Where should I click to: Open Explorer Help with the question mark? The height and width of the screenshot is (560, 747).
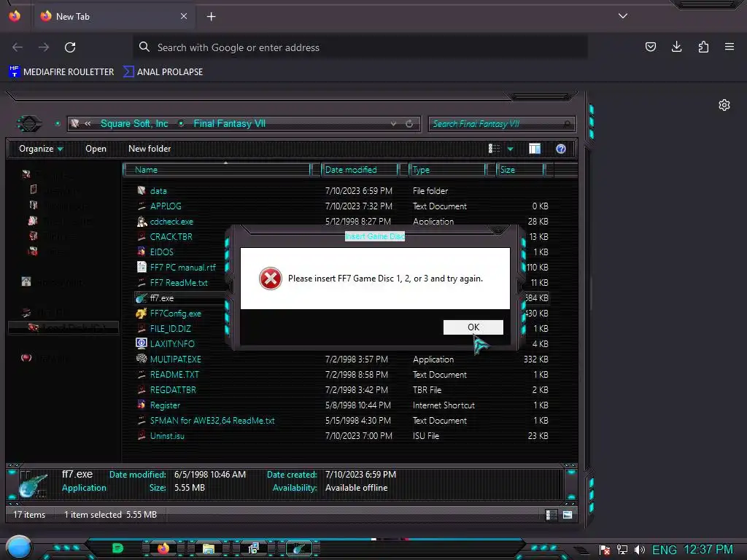pos(561,149)
